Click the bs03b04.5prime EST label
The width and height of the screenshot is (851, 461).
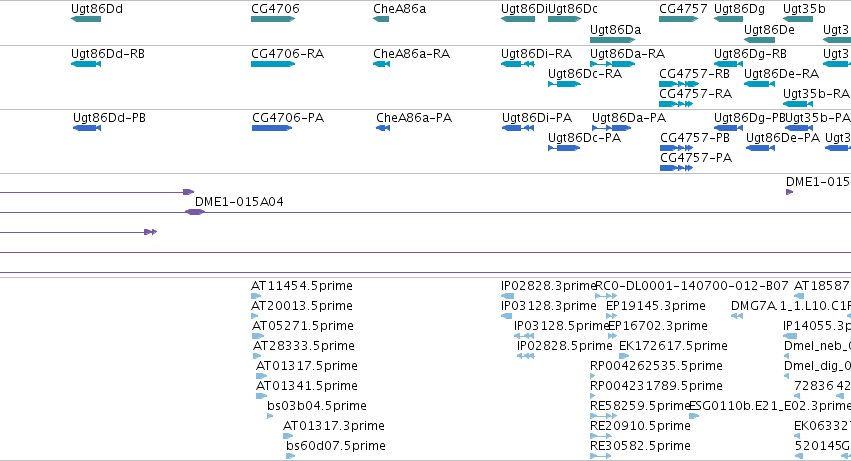(316, 407)
